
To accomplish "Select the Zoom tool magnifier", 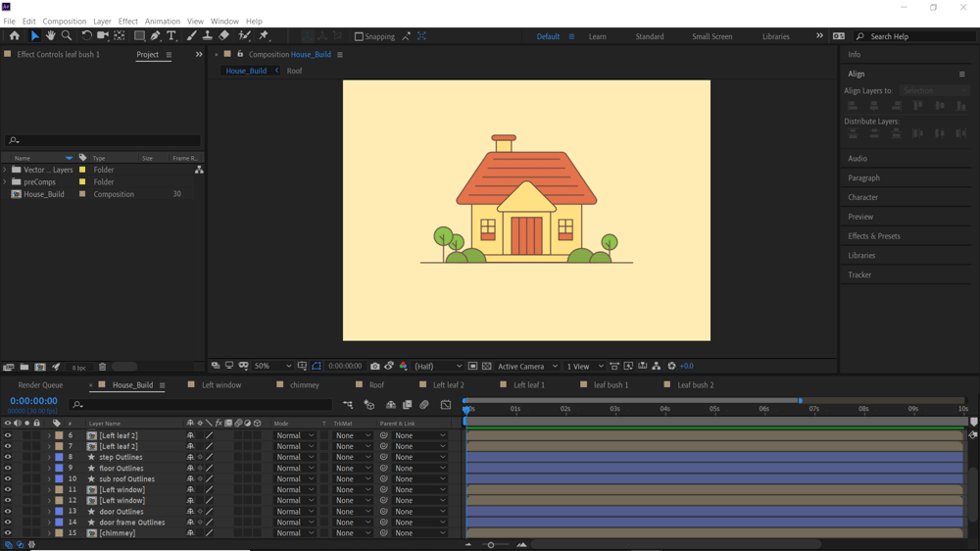I will click(x=67, y=36).
